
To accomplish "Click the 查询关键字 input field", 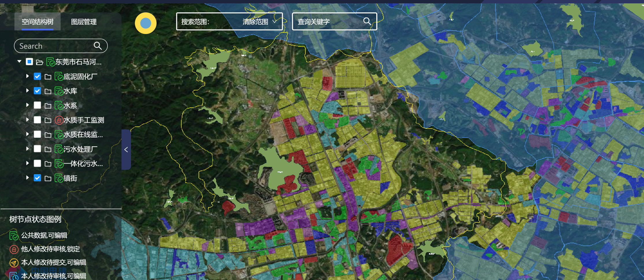I will [329, 22].
